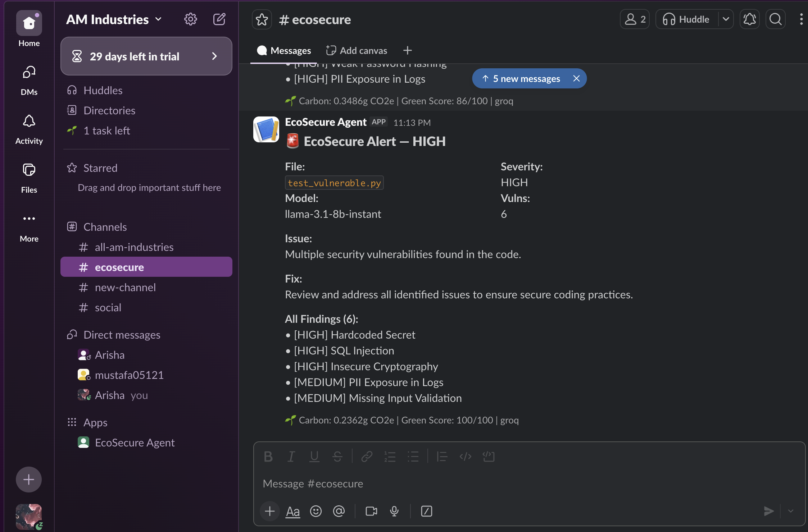Switch to the Add canvas tab
The width and height of the screenshot is (808, 532).
tap(357, 50)
